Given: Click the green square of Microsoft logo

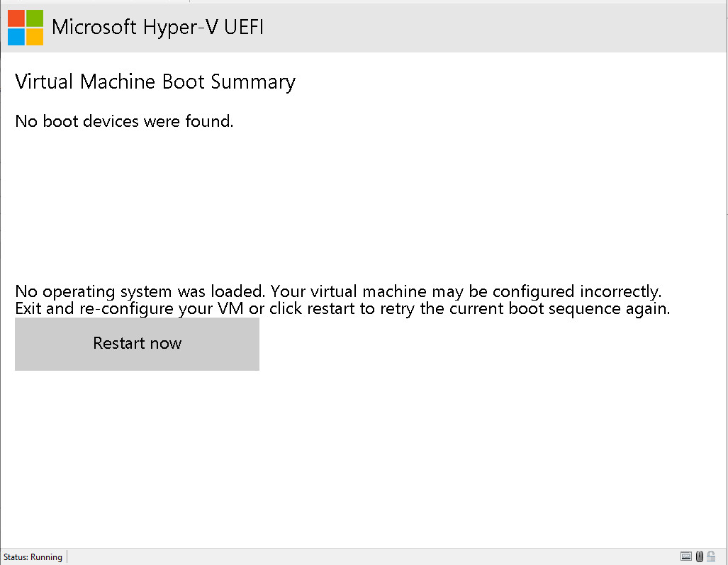Looking at the screenshot, I should click(x=35, y=18).
